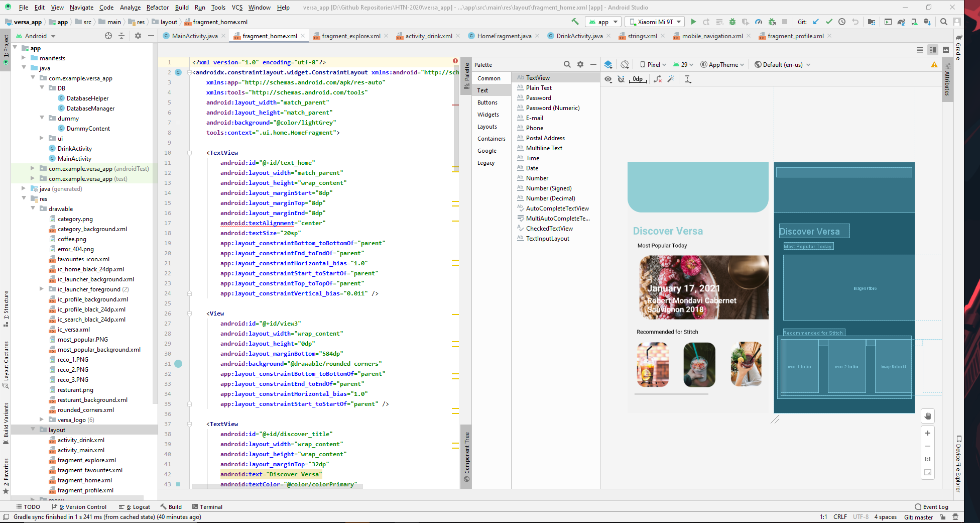Open the Xiaomi Mi 9T device dropdown
This screenshot has height=523, width=980.
[x=655, y=22]
